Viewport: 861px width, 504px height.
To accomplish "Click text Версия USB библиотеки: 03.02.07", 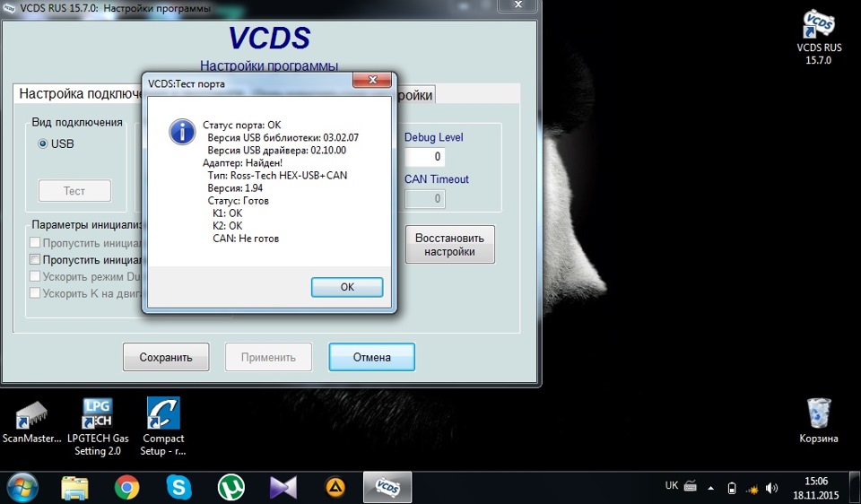I will (x=283, y=138).
